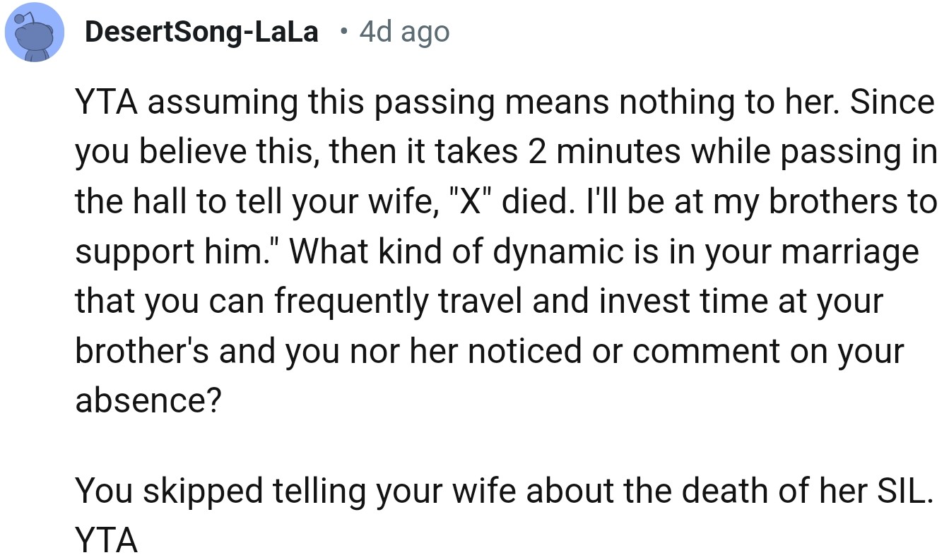Image resolution: width=949 pixels, height=560 pixels.
Task: Open the DesertSong-LaLa profile username link
Action: (x=201, y=32)
